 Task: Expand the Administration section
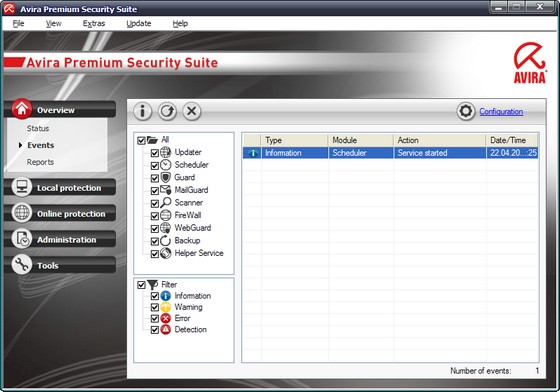pos(60,239)
